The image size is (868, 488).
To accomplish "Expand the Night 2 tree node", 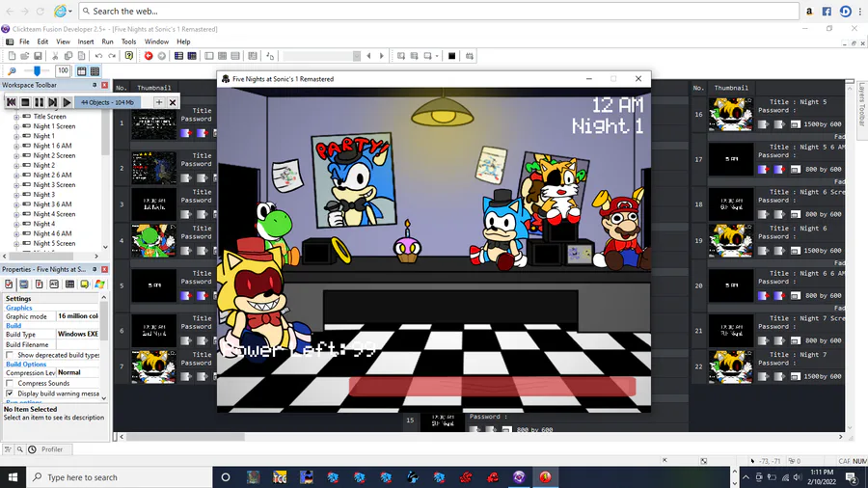I will click(16, 166).
